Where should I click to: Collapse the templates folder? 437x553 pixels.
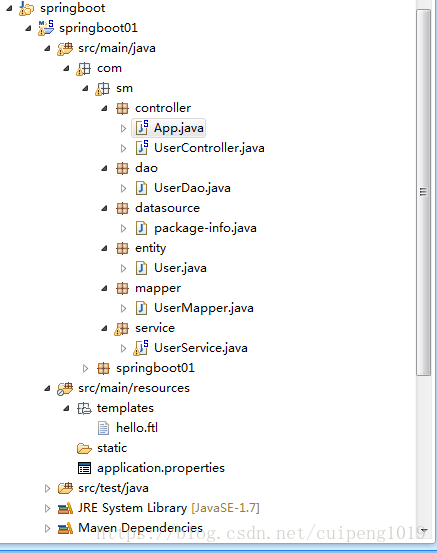pos(67,409)
